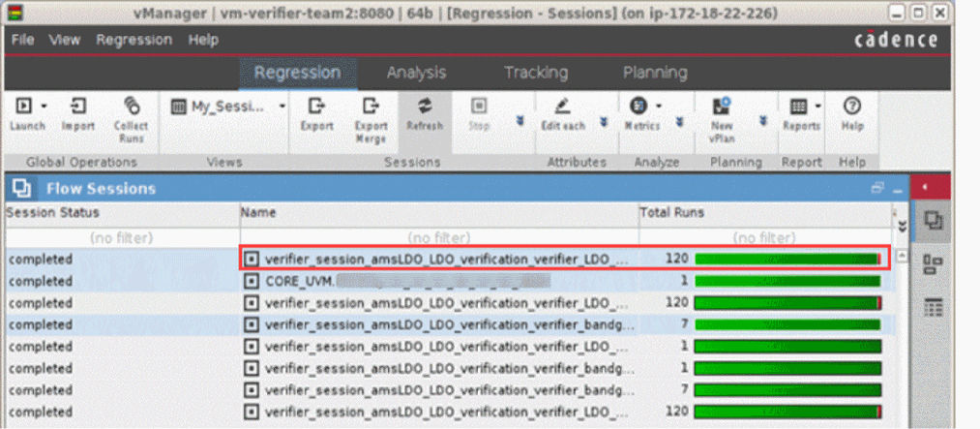Expand more Sessions tools beside Stop
Viewport: 980px width, 429px height.
(x=520, y=120)
